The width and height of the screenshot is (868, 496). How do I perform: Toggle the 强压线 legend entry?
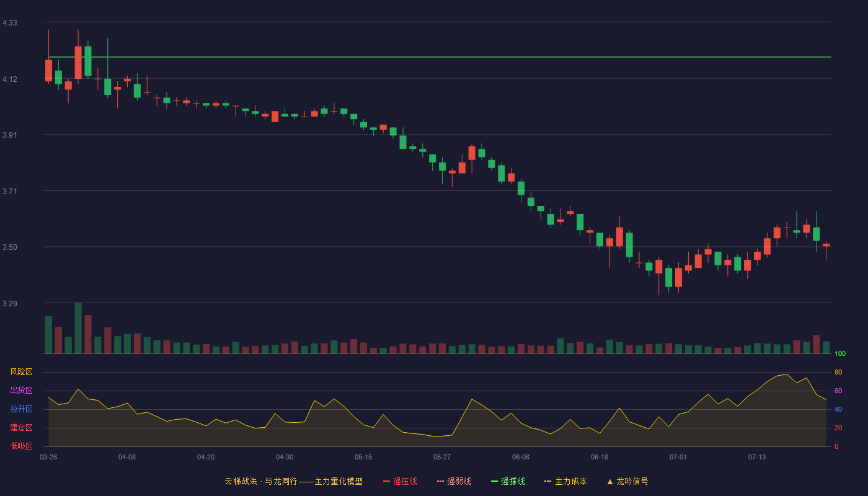tap(400, 481)
